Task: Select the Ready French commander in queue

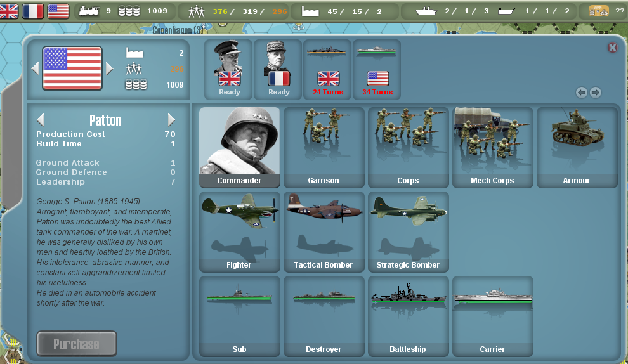Action: click(x=278, y=69)
